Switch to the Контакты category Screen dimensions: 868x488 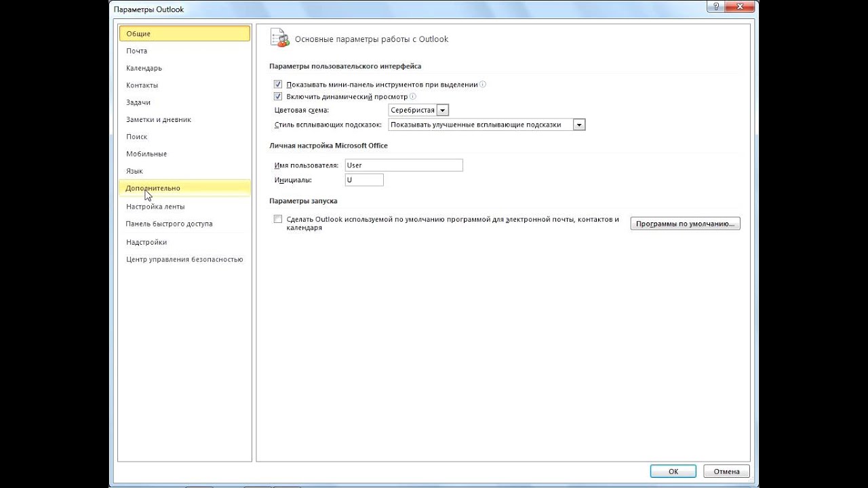184,85
